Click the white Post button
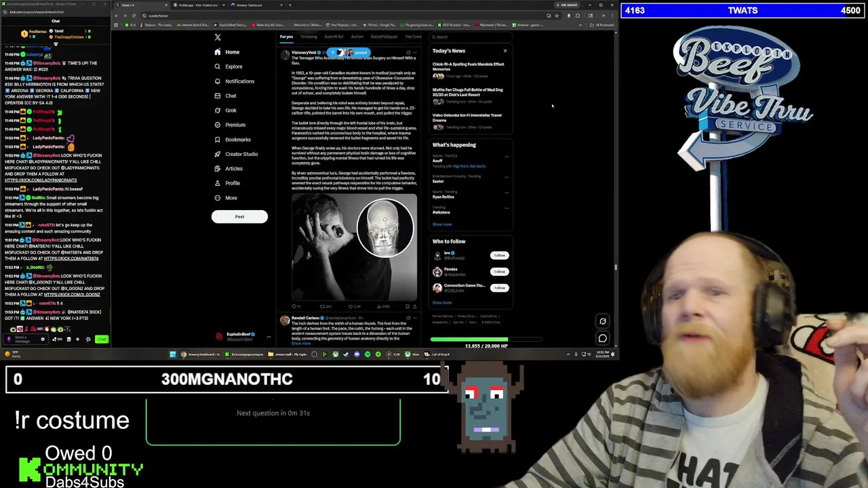Screen dimensions: 868x488 coord(239,216)
